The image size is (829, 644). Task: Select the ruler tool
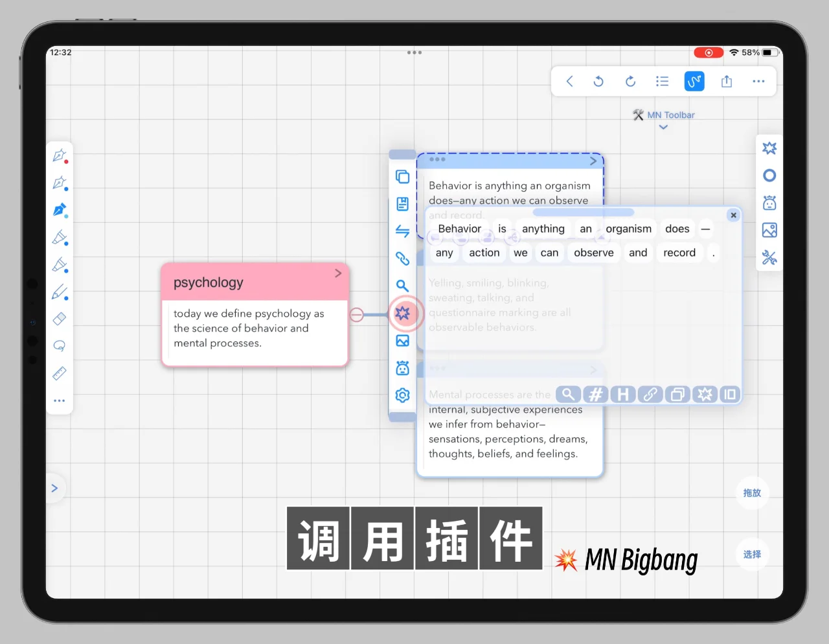coord(59,373)
